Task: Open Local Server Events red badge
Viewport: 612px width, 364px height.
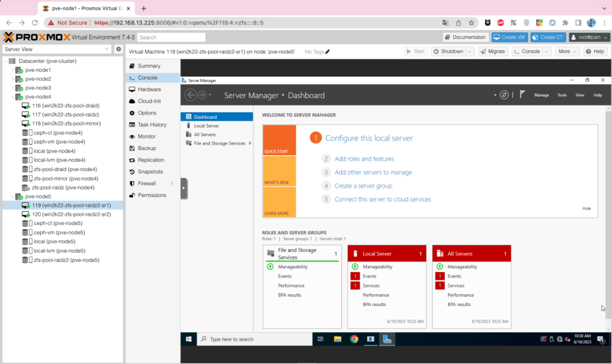Action: (x=355, y=276)
